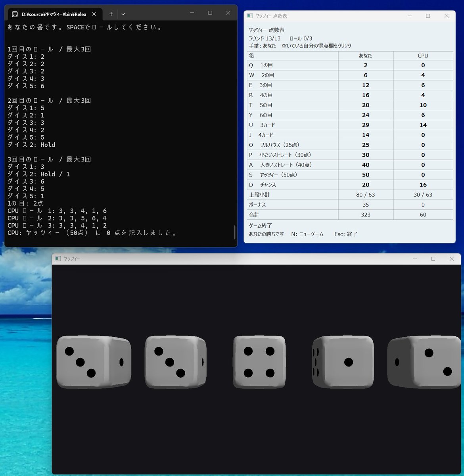Click the Esc: 終了 text
This screenshot has height=476, width=464.
(x=346, y=234)
